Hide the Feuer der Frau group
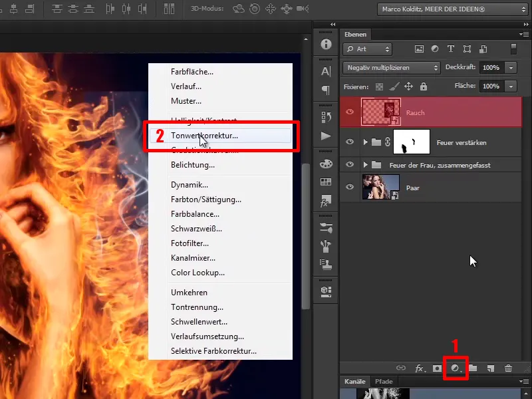Viewport: 532px width, 399px height. pyautogui.click(x=350, y=164)
